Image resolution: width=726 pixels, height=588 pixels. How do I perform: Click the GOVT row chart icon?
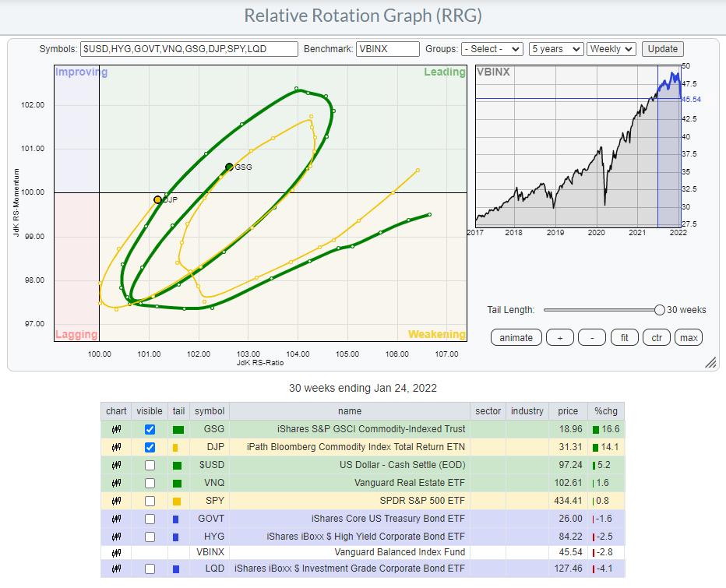116,519
